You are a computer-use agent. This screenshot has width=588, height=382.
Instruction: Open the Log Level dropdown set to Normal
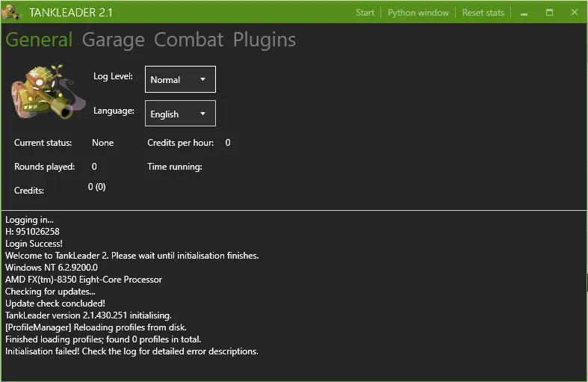pyautogui.click(x=180, y=79)
